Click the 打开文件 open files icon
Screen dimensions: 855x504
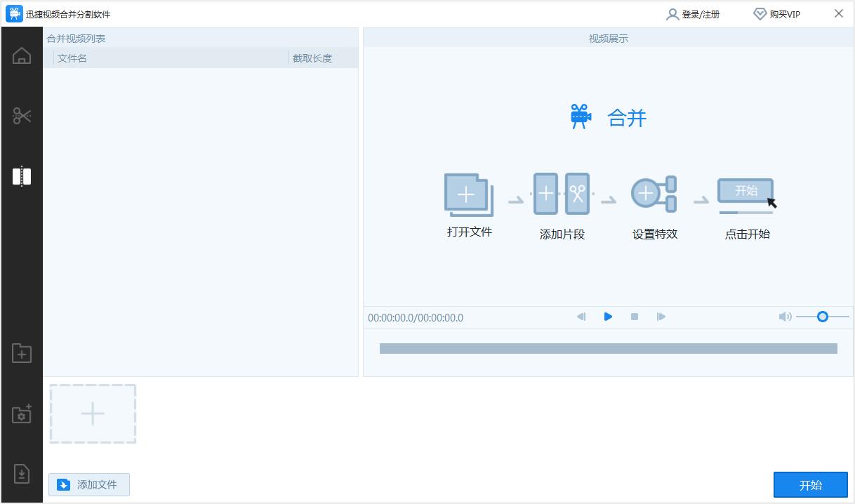point(469,194)
